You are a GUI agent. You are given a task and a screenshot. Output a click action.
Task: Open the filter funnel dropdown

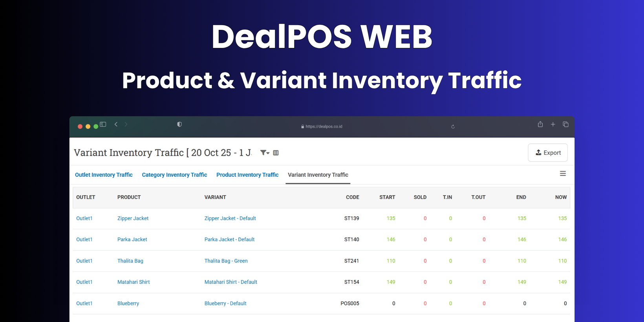tap(265, 153)
